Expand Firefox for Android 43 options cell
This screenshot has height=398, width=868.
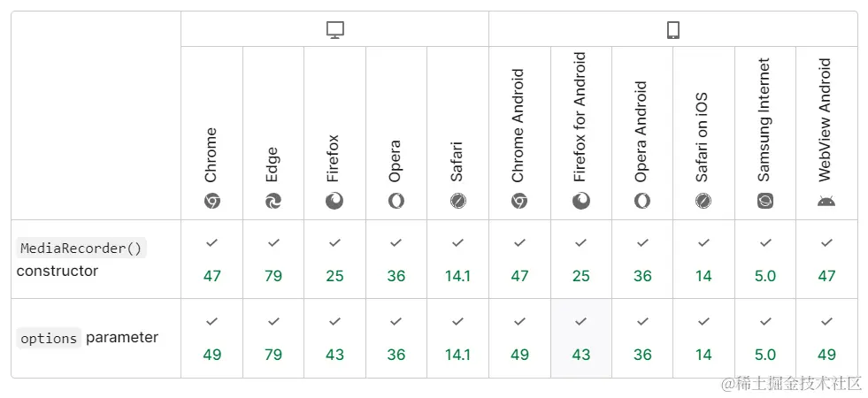pyautogui.click(x=580, y=339)
